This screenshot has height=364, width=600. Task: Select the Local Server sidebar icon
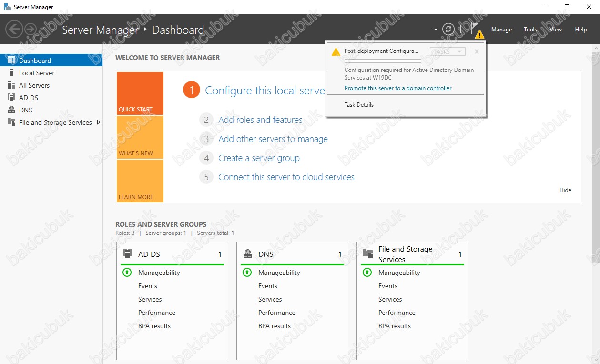tap(11, 73)
